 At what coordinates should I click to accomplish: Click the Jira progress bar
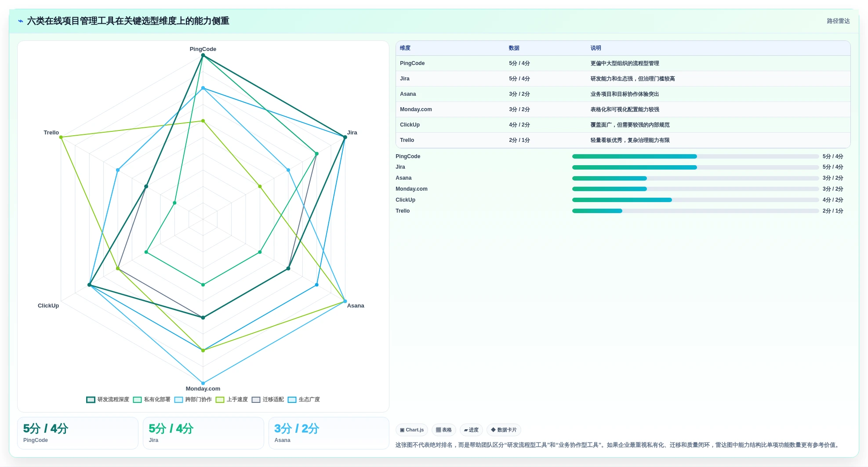[x=695, y=167]
